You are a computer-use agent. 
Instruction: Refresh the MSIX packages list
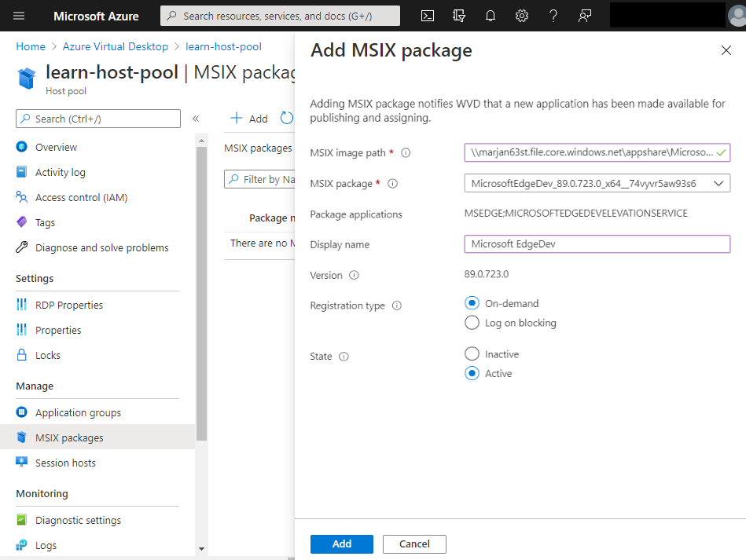pyautogui.click(x=286, y=118)
